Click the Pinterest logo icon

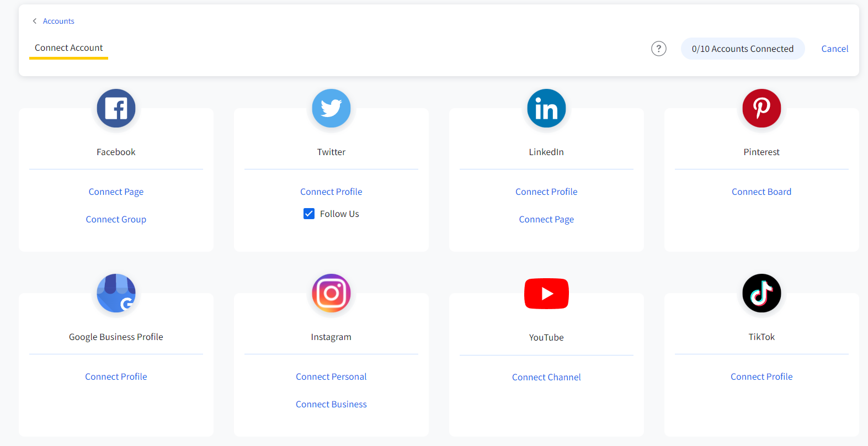tap(762, 108)
